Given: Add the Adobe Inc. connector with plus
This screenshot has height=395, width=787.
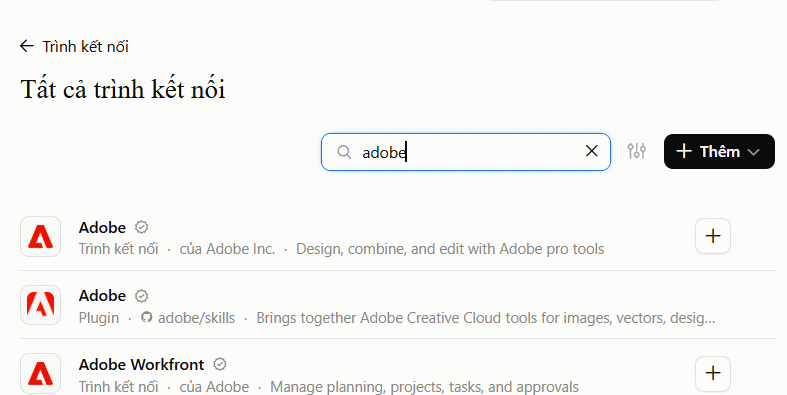Looking at the screenshot, I should [x=713, y=236].
